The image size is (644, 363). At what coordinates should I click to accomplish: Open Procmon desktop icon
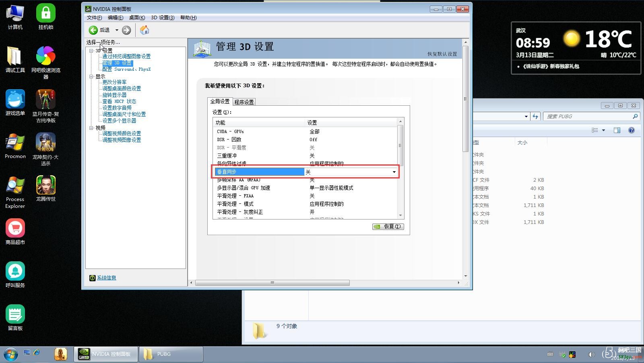[x=15, y=146]
